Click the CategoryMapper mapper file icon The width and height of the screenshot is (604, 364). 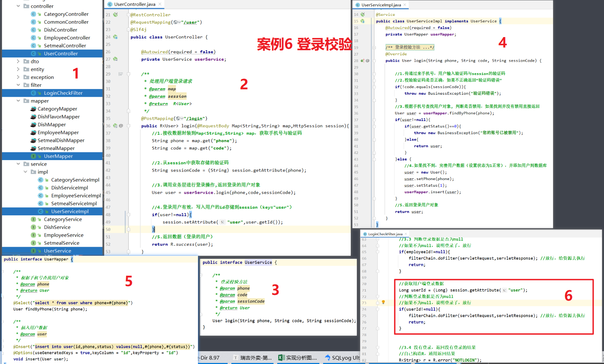tap(33, 109)
